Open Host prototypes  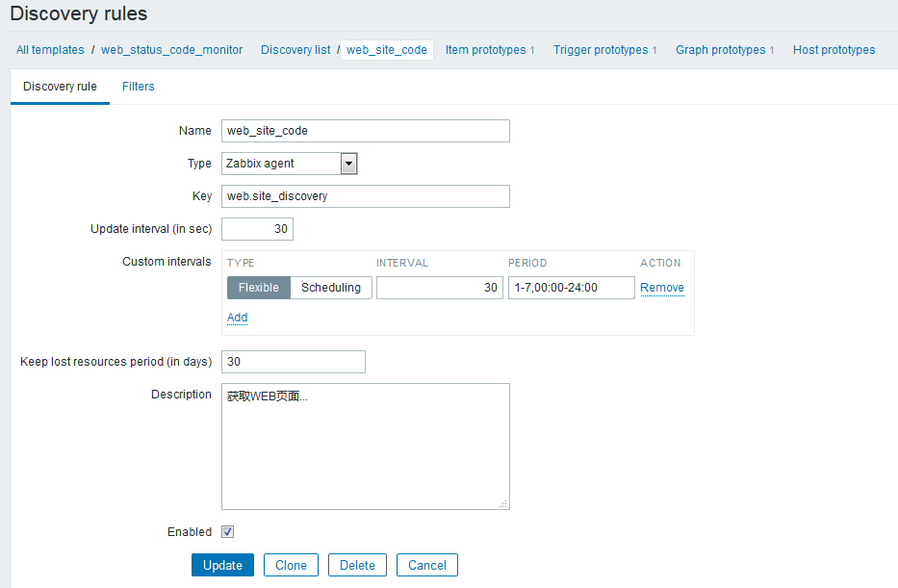[x=834, y=50]
